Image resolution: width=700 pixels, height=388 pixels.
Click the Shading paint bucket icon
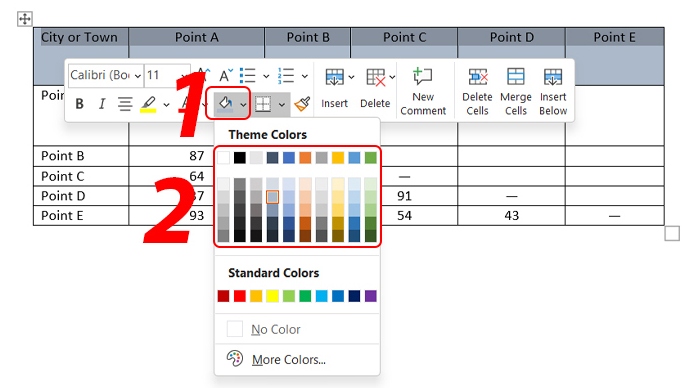(225, 104)
